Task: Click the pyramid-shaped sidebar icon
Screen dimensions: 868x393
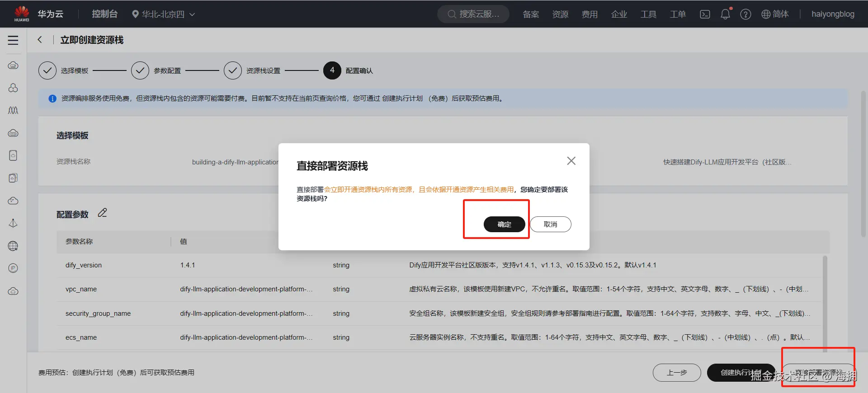Action: point(13,223)
